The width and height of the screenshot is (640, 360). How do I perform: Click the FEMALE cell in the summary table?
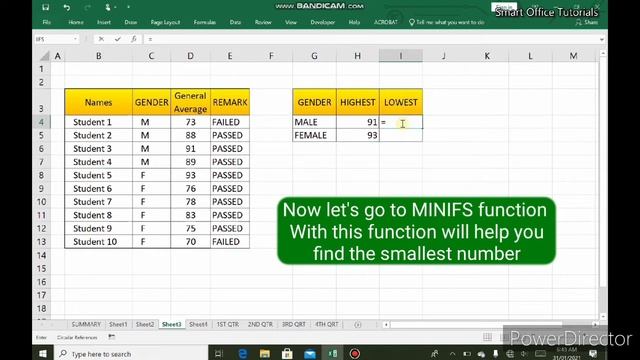(x=314, y=135)
